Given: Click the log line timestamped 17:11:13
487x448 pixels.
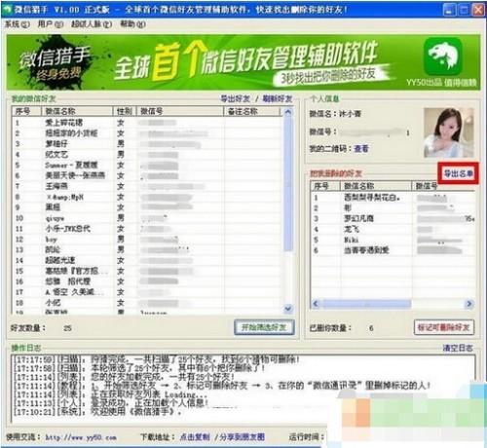Looking at the screenshot, I should (x=111, y=403).
